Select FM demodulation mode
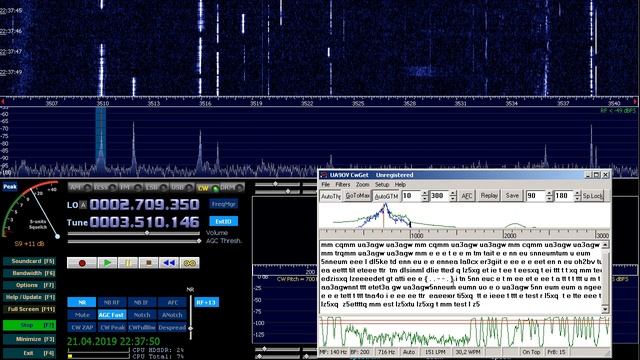This screenshot has height=360, width=640. tap(131, 188)
